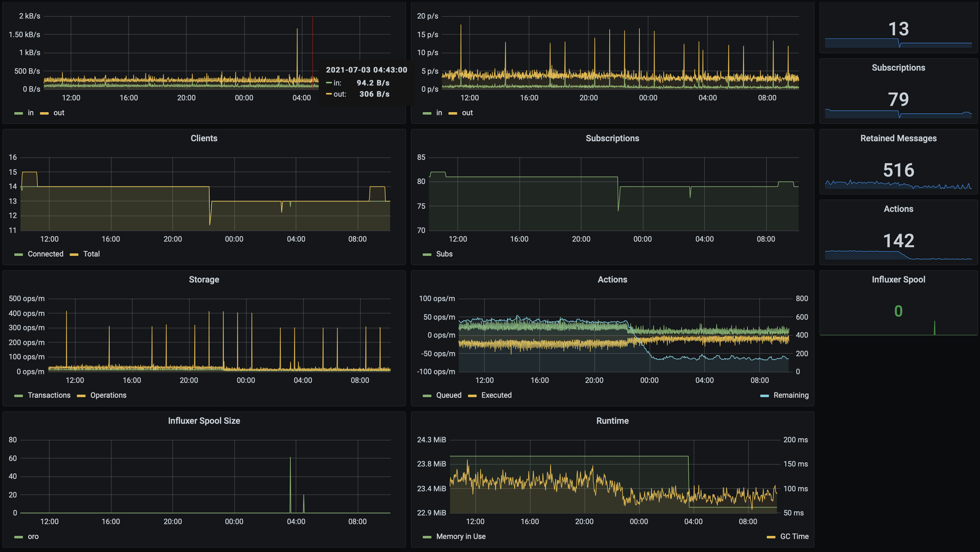
Task: Click the yellow Executed legend color icon
Action: point(472,396)
